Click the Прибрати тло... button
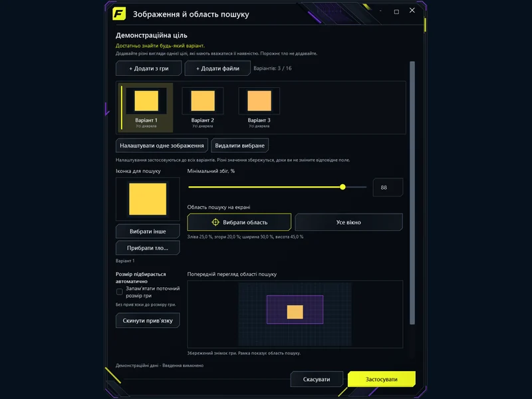This screenshot has width=532, height=399. (x=148, y=248)
